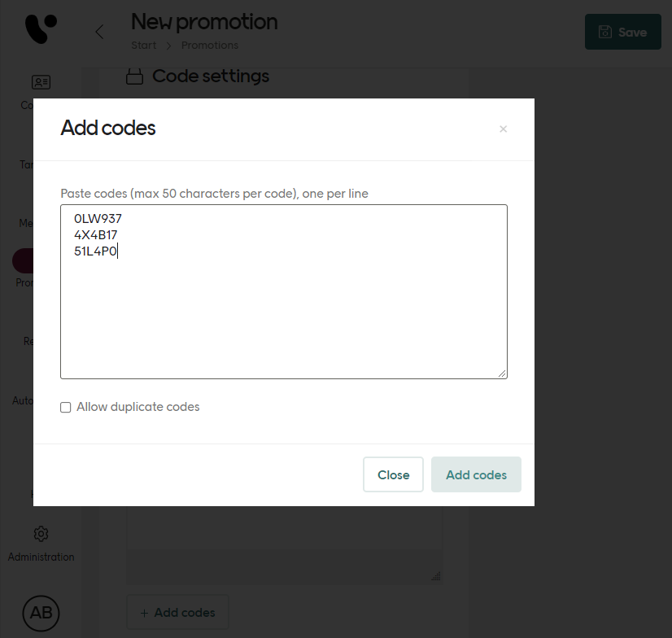Open the AB profile avatar at bottom left
672x638 pixels.
41,614
